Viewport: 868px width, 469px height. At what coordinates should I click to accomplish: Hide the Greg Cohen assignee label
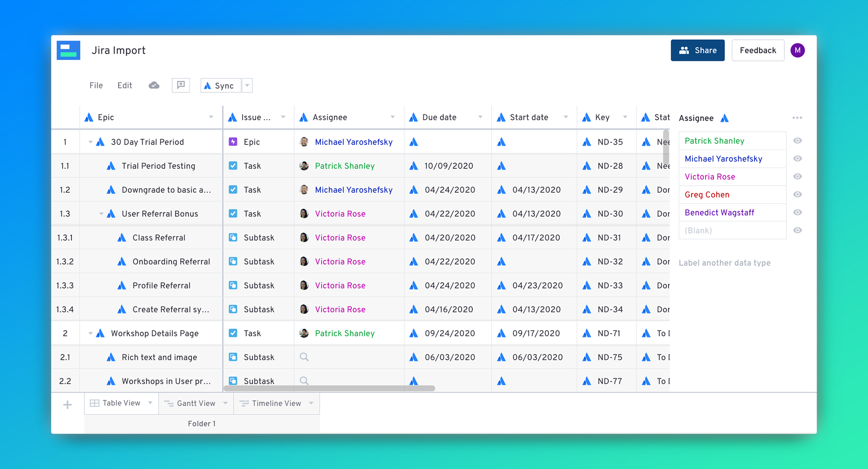[x=797, y=195]
